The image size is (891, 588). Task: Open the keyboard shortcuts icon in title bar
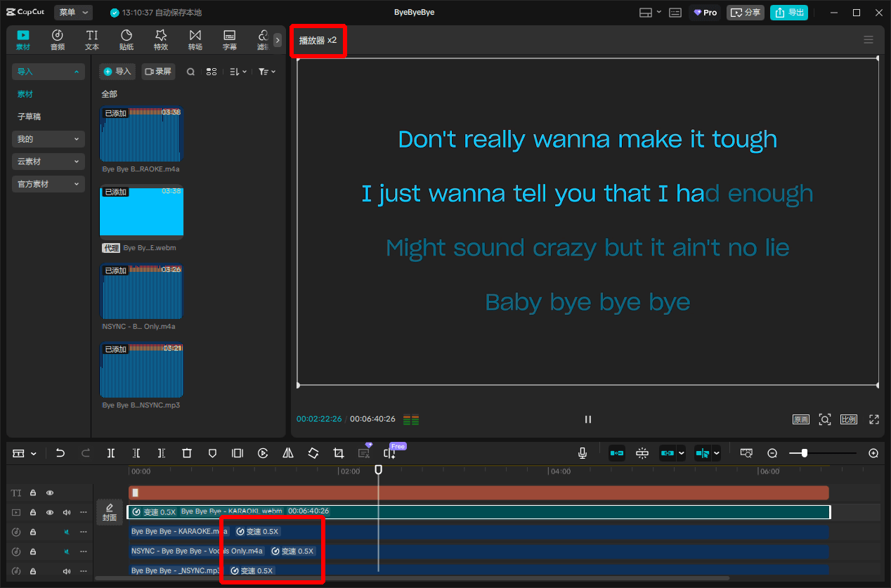675,13
